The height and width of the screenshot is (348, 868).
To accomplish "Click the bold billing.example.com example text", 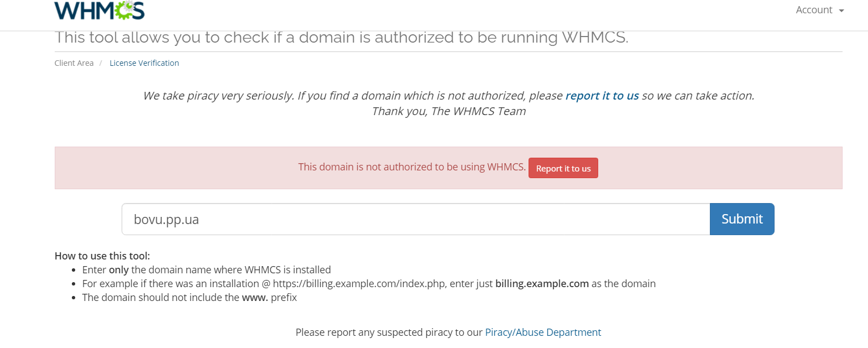I will [x=542, y=283].
